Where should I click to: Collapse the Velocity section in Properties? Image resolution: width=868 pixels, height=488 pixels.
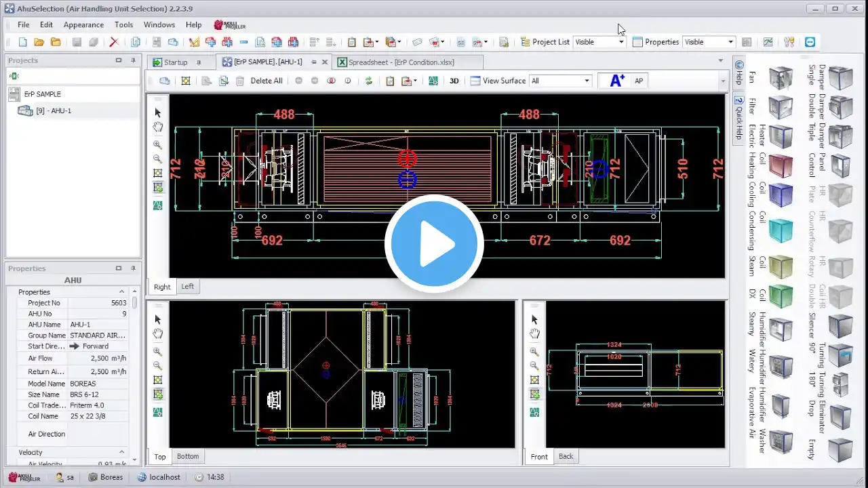[122, 452]
